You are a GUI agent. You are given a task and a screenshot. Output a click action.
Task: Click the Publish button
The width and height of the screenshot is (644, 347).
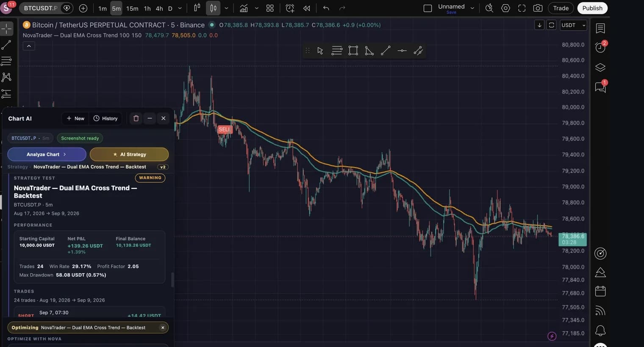click(592, 8)
